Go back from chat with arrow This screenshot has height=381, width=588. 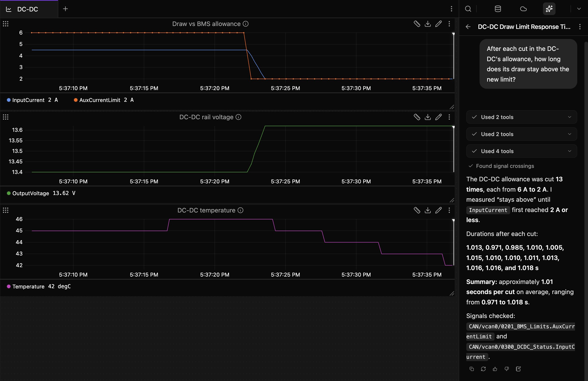click(468, 27)
